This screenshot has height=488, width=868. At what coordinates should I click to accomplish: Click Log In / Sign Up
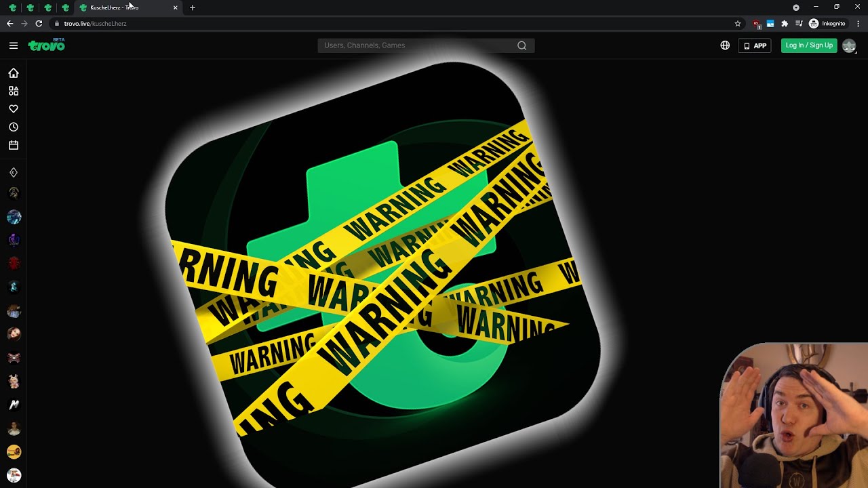coord(809,45)
